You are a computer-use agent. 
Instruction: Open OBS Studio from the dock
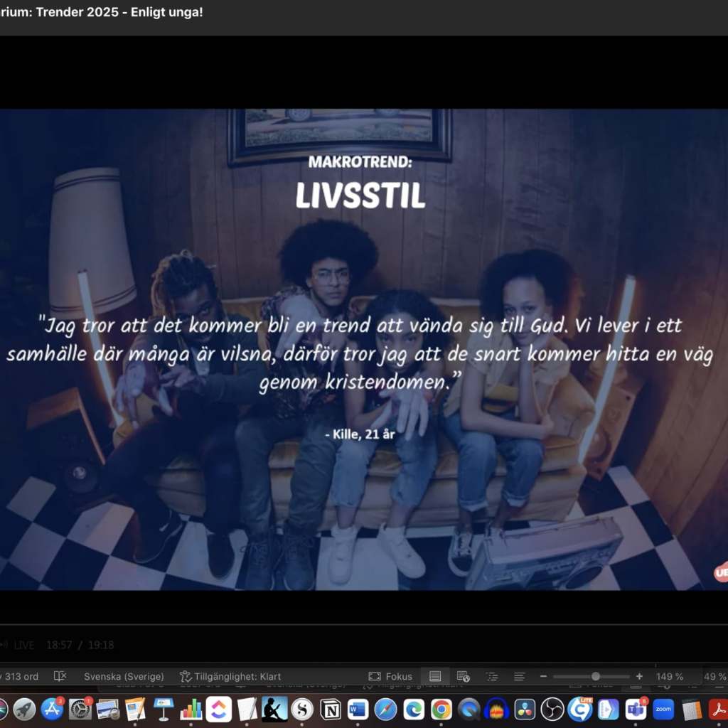click(552, 709)
